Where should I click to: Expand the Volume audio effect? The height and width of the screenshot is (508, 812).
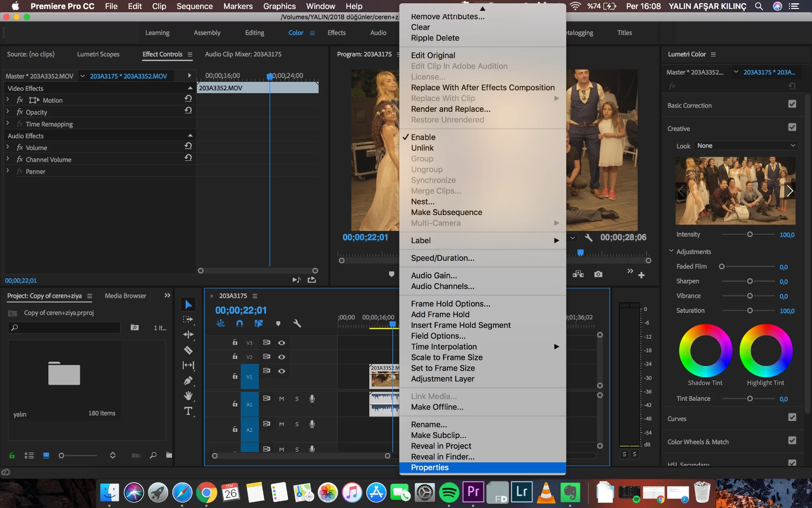click(x=8, y=147)
